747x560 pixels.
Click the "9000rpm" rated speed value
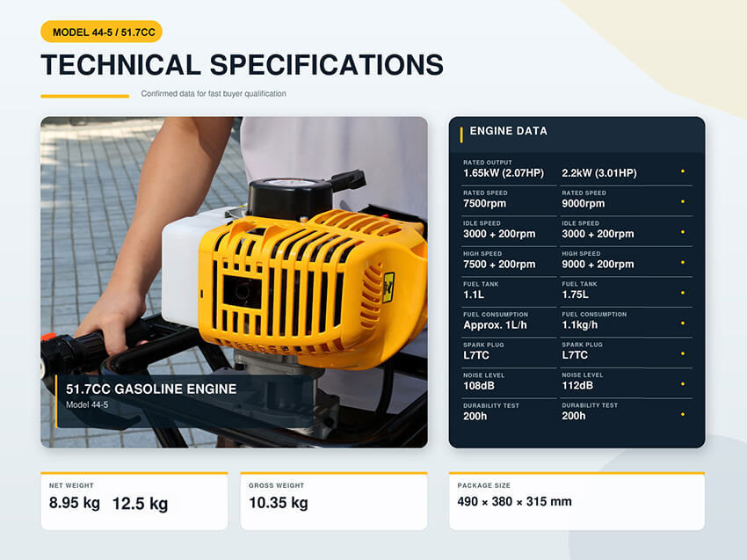coord(584,203)
